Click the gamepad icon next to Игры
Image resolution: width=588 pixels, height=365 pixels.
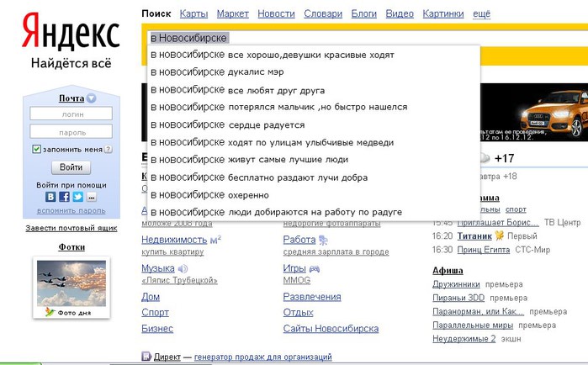pos(314,268)
